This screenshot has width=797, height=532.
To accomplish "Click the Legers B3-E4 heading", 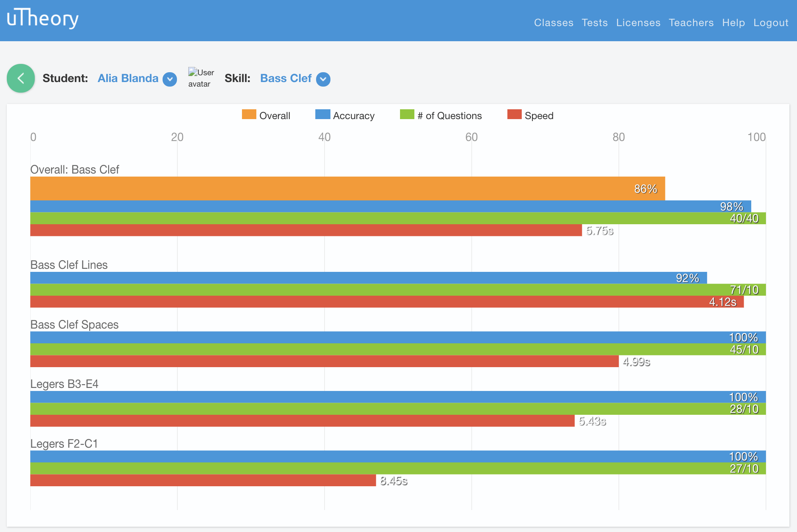I will pyautogui.click(x=64, y=384).
